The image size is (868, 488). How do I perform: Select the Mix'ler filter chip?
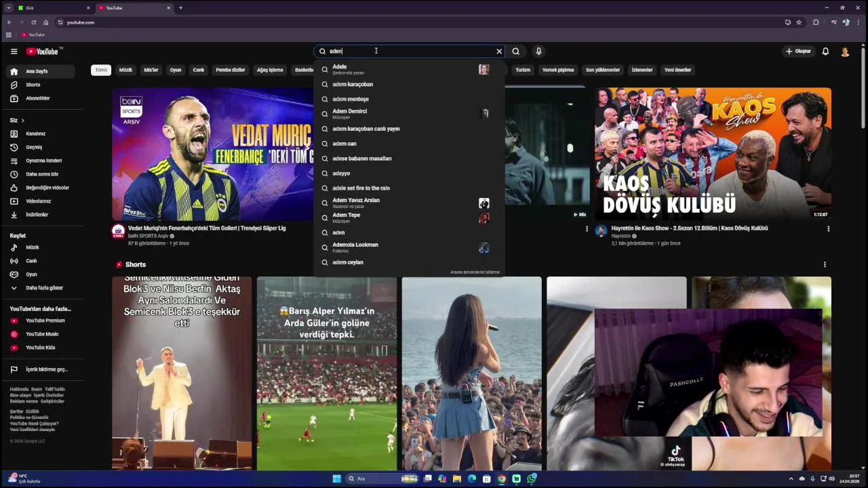[x=151, y=70]
